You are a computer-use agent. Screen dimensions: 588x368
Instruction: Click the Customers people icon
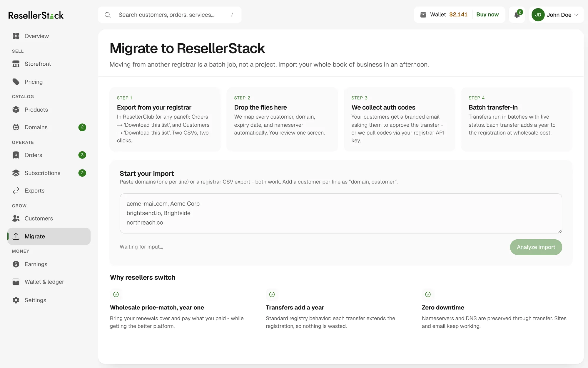click(16, 218)
